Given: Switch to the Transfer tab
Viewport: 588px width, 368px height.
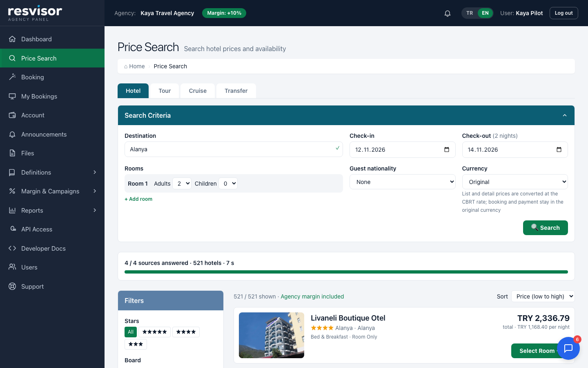Looking at the screenshot, I should [236, 91].
